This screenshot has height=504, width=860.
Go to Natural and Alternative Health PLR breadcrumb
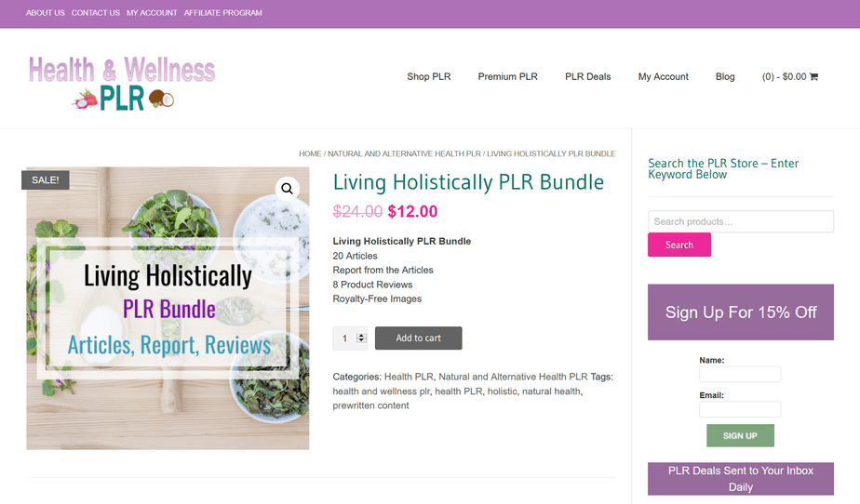click(404, 154)
